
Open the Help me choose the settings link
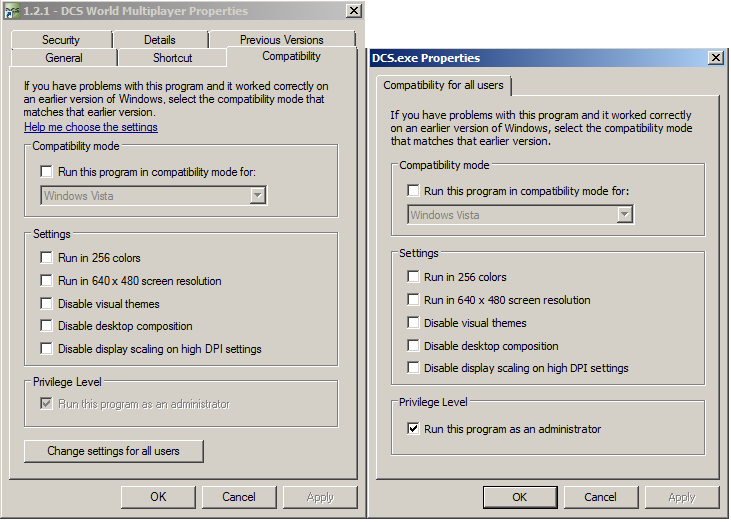pos(91,127)
